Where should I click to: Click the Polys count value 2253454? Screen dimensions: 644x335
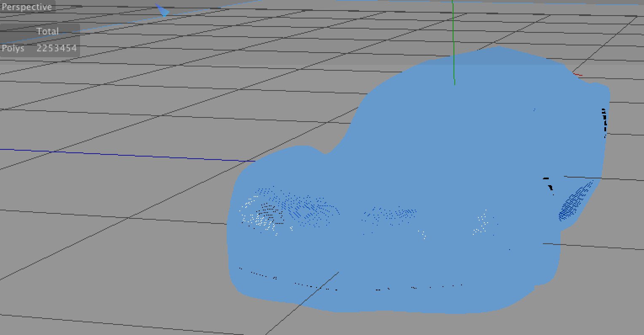click(x=56, y=48)
